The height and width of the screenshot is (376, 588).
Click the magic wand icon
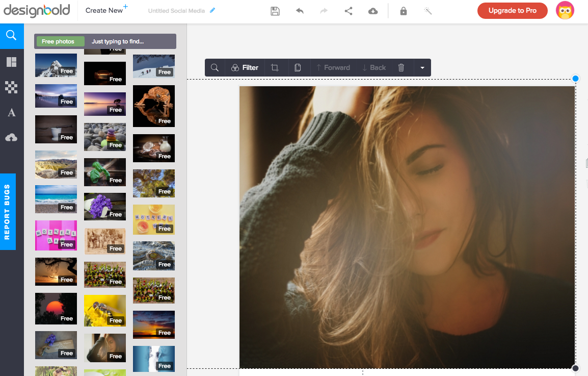click(x=428, y=11)
